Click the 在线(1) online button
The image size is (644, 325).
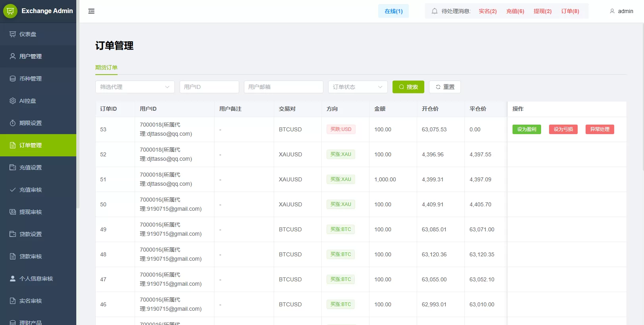coord(394,11)
